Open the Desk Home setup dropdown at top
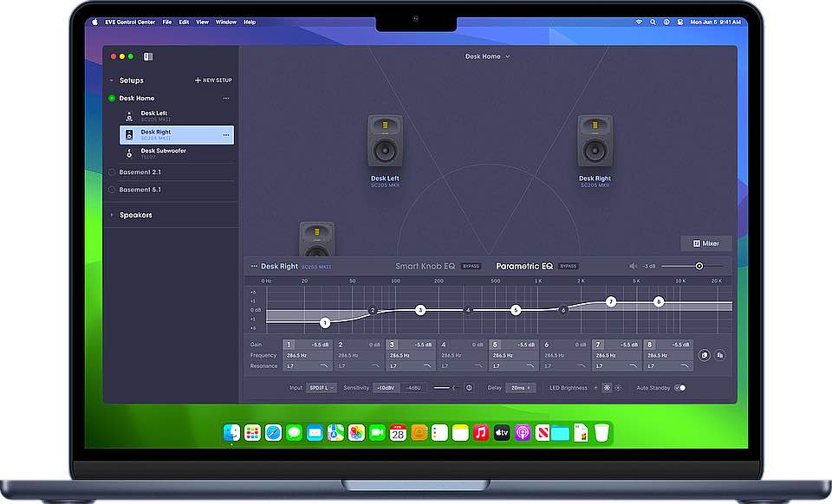Screen dimensions: 832x504 487,56
